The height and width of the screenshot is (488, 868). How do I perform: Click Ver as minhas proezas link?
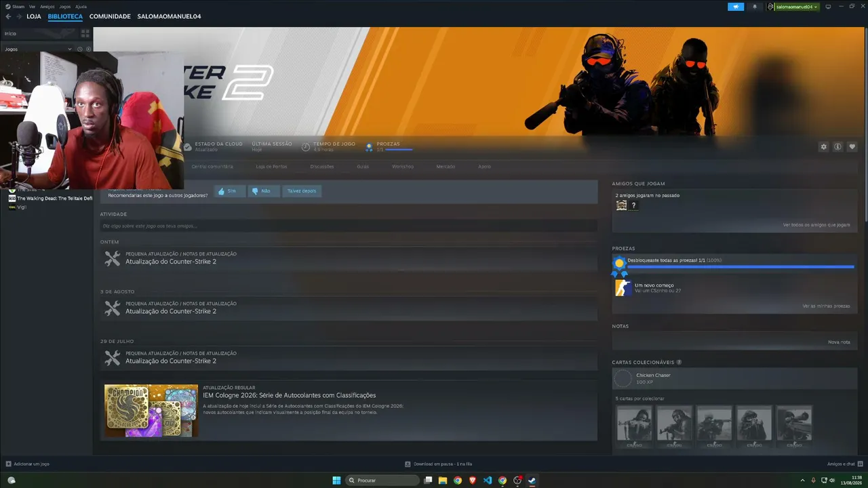click(x=826, y=306)
